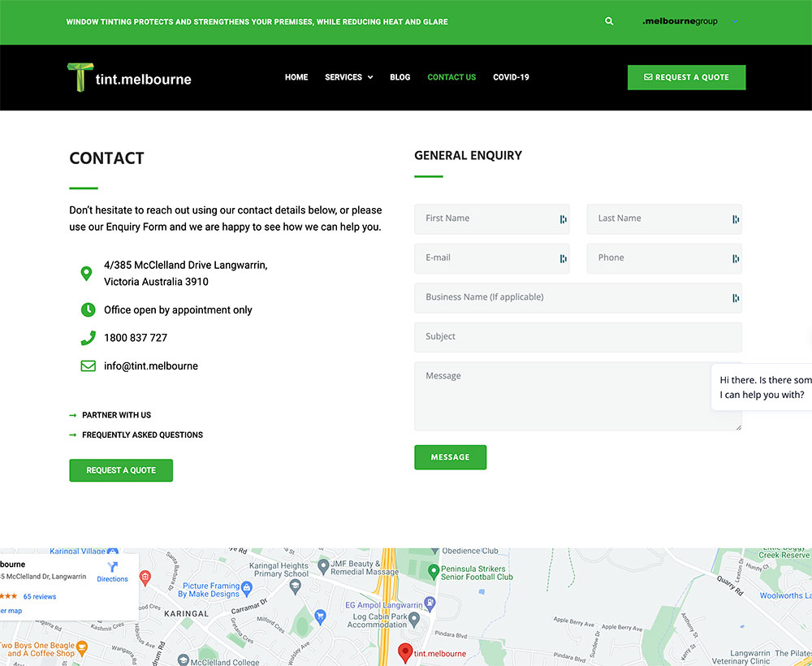Click the blue shopping cart map pin
Viewport: 812px width, 666px height.
pos(320,616)
